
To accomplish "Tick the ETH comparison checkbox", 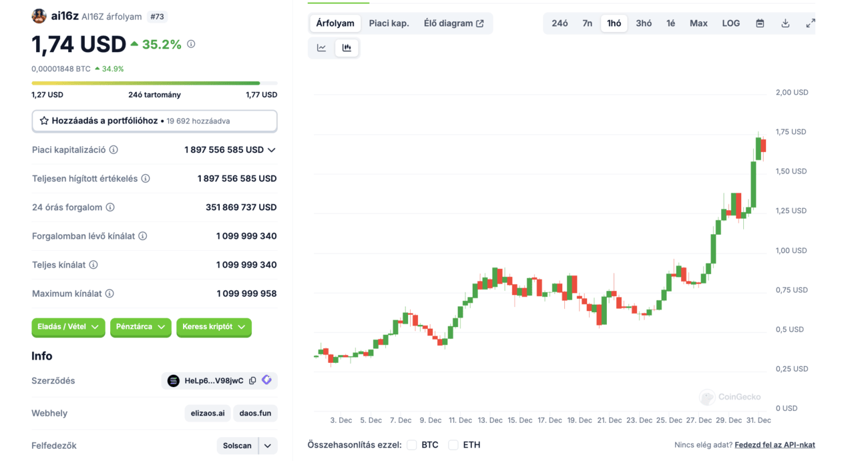I will coord(453,445).
